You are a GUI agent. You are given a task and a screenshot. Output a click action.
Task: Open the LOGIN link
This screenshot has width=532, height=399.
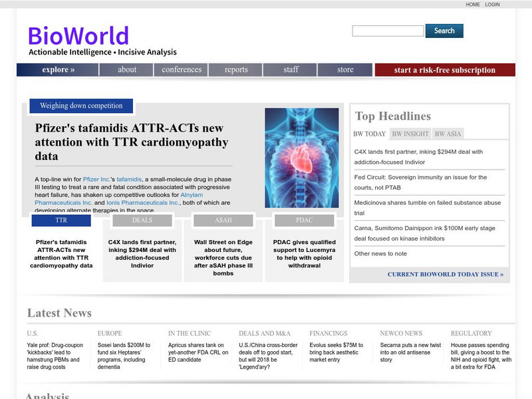[x=492, y=4]
